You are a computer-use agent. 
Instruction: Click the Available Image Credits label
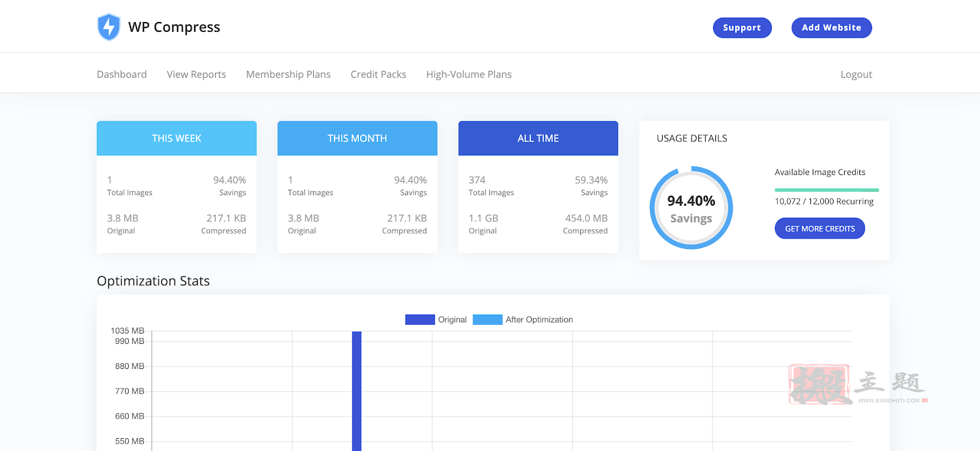coord(820,172)
